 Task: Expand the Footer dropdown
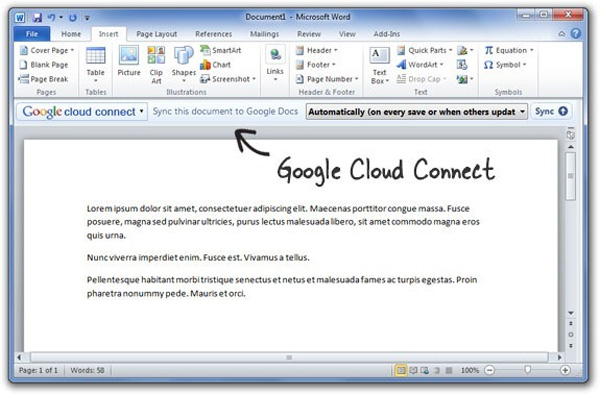click(316, 65)
